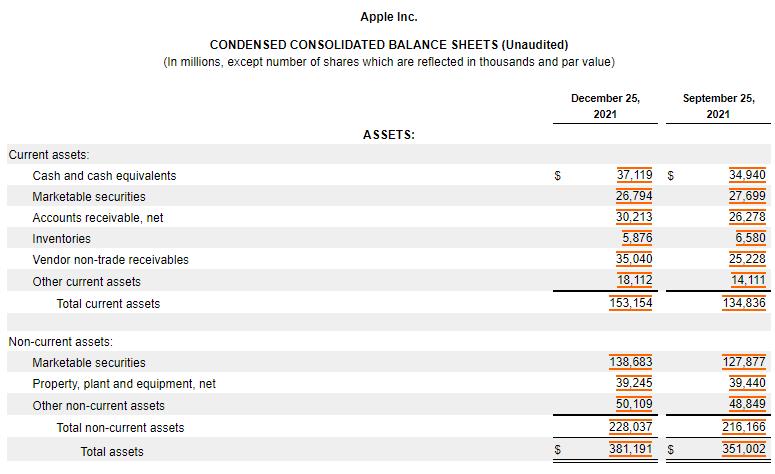Open accounts receivable value 30,213

[x=634, y=217]
